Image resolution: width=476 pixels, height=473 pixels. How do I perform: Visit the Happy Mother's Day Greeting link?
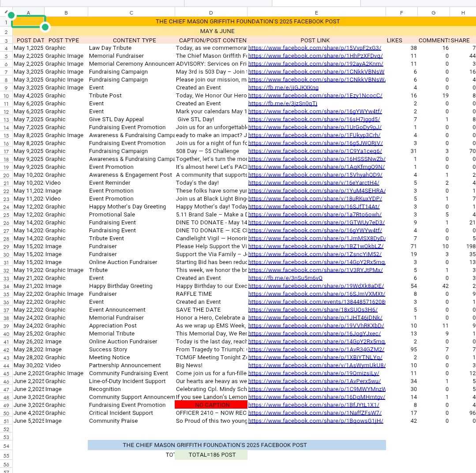314,207
